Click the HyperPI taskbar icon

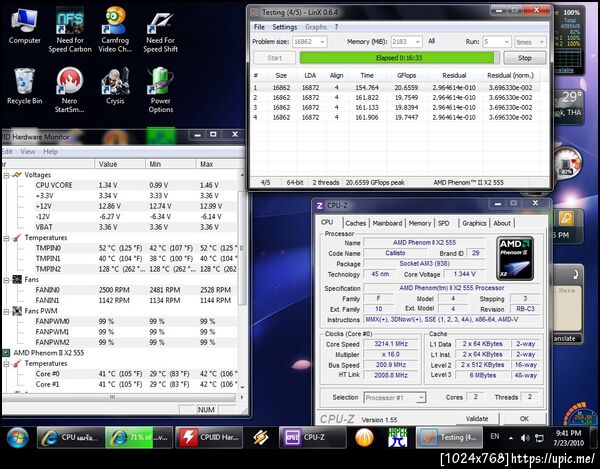pyautogui.click(x=398, y=437)
